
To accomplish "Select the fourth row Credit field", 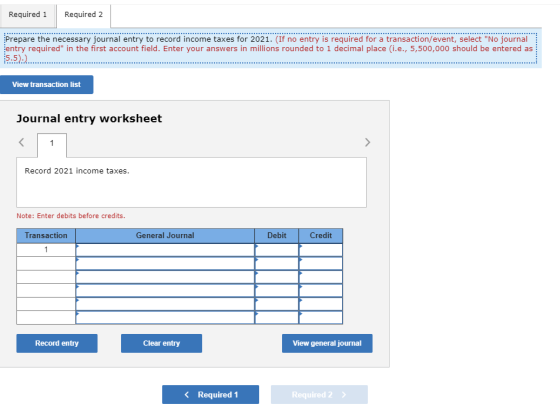I will tap(321, 291).
